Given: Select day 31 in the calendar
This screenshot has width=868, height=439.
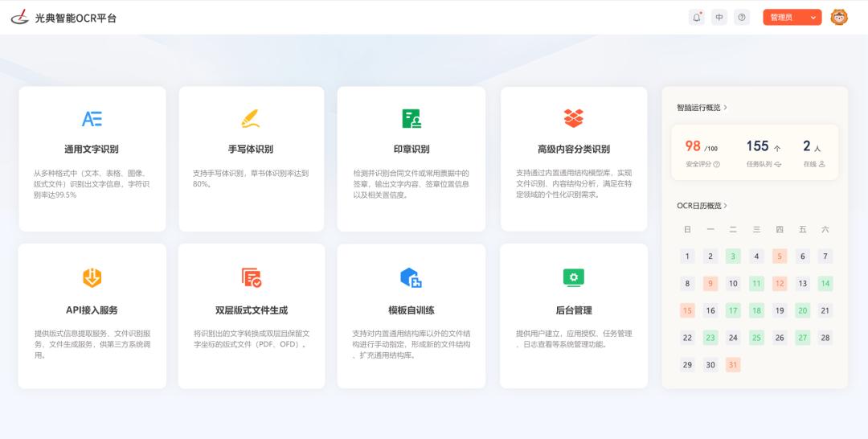Looking at the screenshot, I should pos(733,365).
